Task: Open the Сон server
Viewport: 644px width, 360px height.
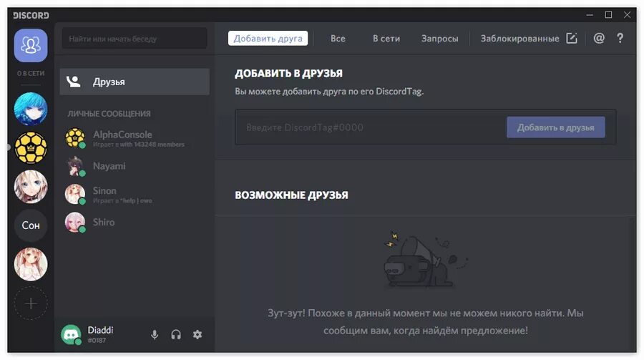Action: [31, 225]
